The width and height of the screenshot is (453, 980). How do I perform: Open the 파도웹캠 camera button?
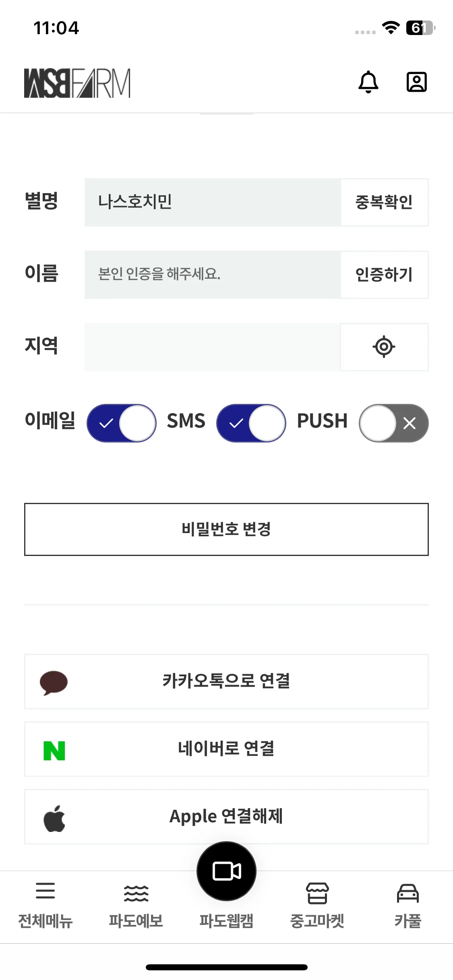click(226, 871)
